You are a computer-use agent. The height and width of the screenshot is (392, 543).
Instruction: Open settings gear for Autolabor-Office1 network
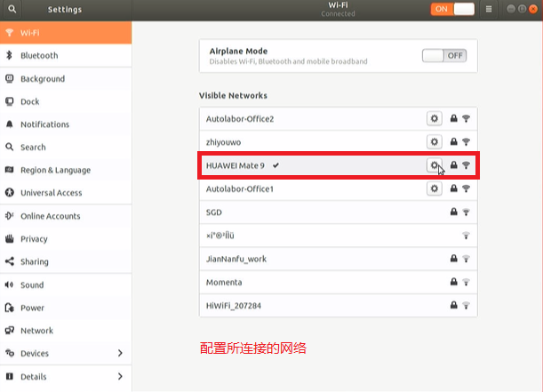(434, 188)
